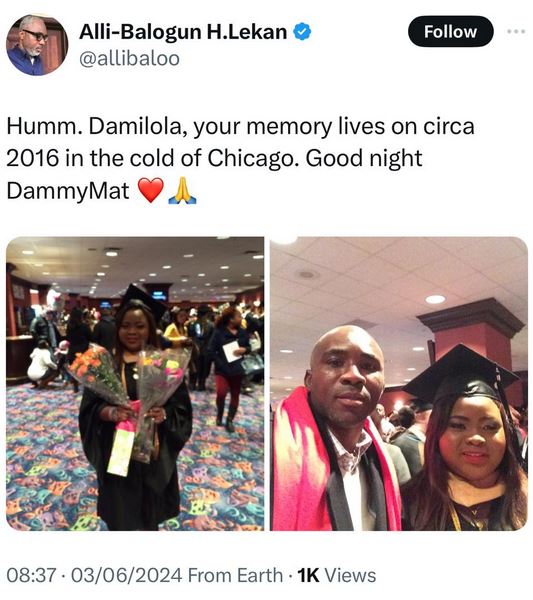Viewport: 533px width, 600px height.
Task: Open the Alli-Balogun H.Lekan display name
Action: coord(183,31)
